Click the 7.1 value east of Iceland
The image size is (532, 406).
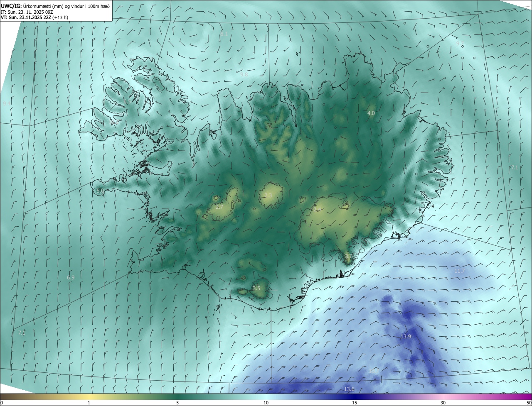tap(515, 167)
